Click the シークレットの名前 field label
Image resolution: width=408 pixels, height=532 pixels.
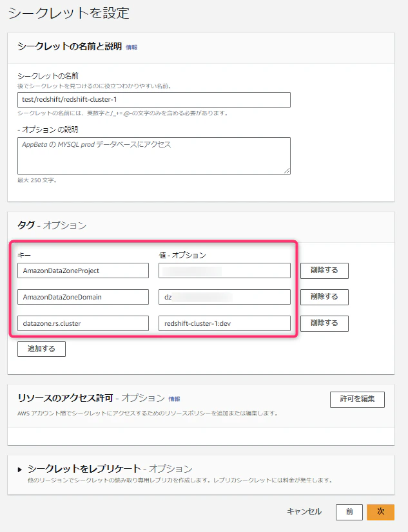48,75
